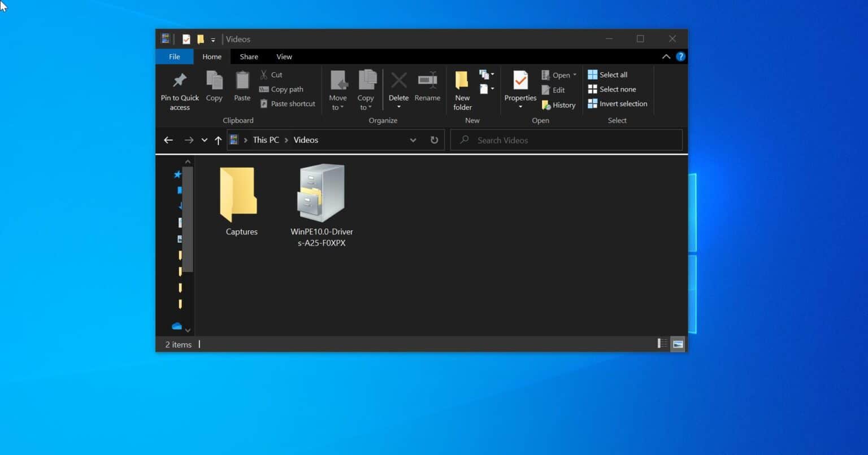Pin current folder to Quick access
The width and height of the screenshot is (868, 455).
[179, 89]
